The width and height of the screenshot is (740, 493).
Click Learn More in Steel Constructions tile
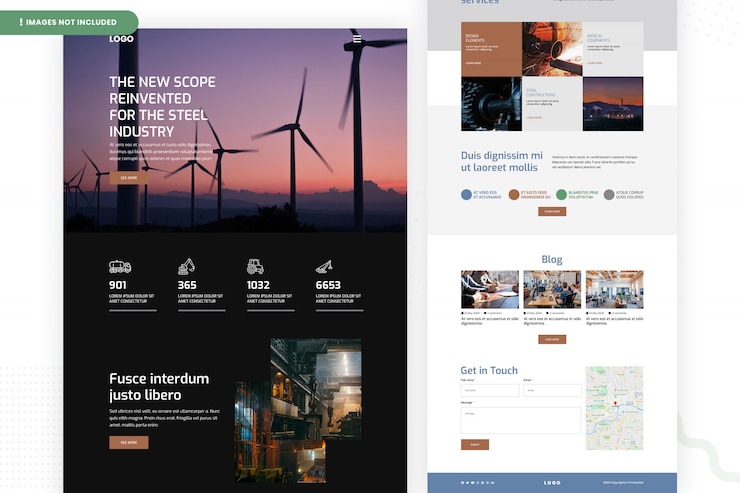click(x=534, y=117)
